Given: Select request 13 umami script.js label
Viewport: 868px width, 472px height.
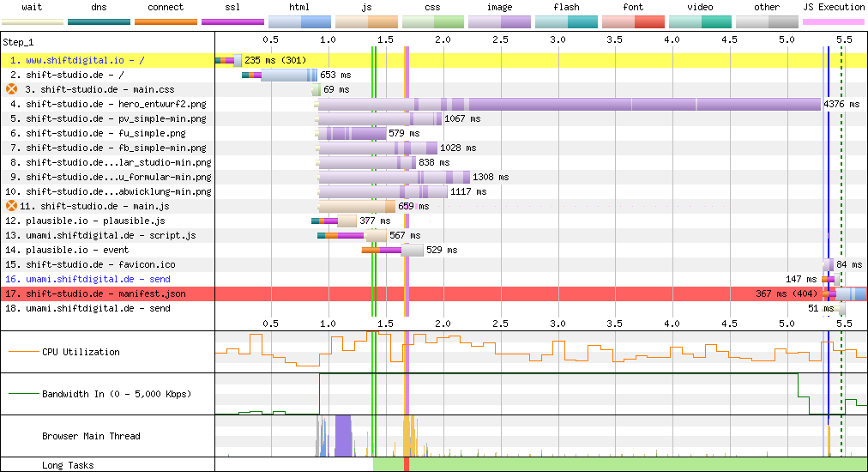Looking at the screenshot, I should click(x=100, y=235).
